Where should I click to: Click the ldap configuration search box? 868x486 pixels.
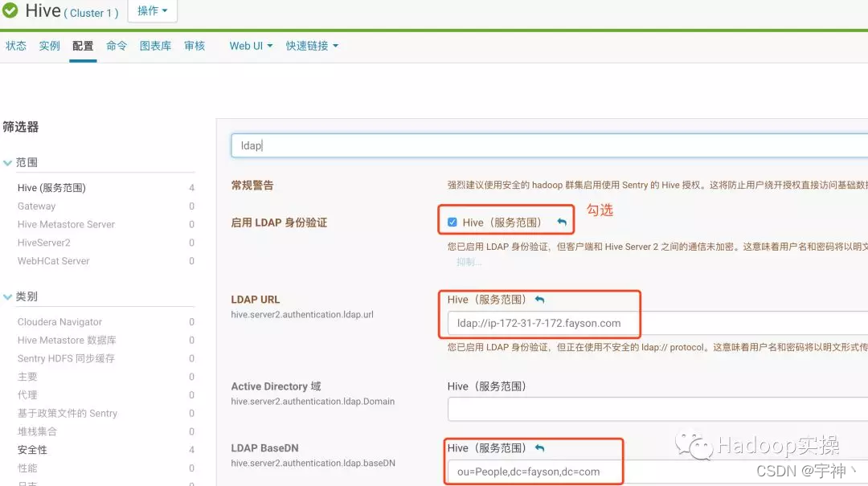pos(549,145)
